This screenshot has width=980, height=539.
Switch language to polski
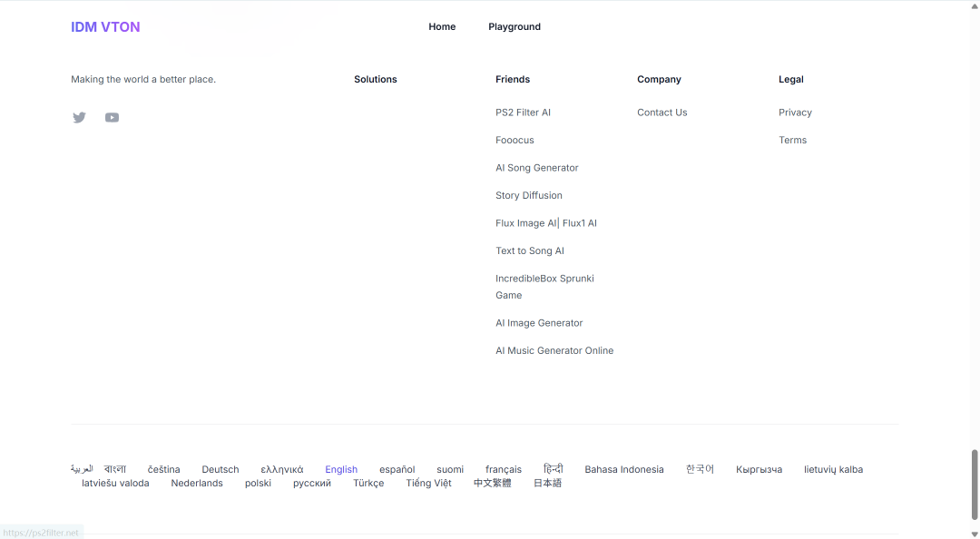click(x=258, y=484)
